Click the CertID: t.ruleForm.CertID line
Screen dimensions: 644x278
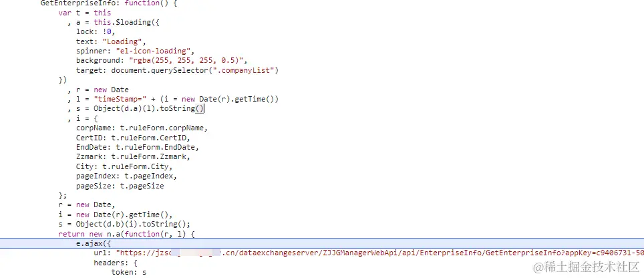click(x=133, y=138)
